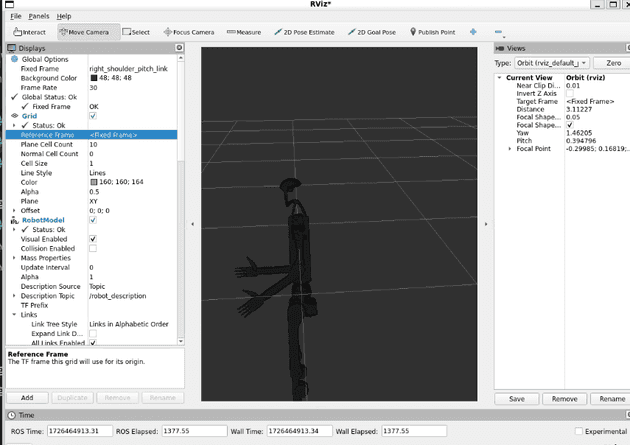Expand the Offset property

(x=14, y=210)
